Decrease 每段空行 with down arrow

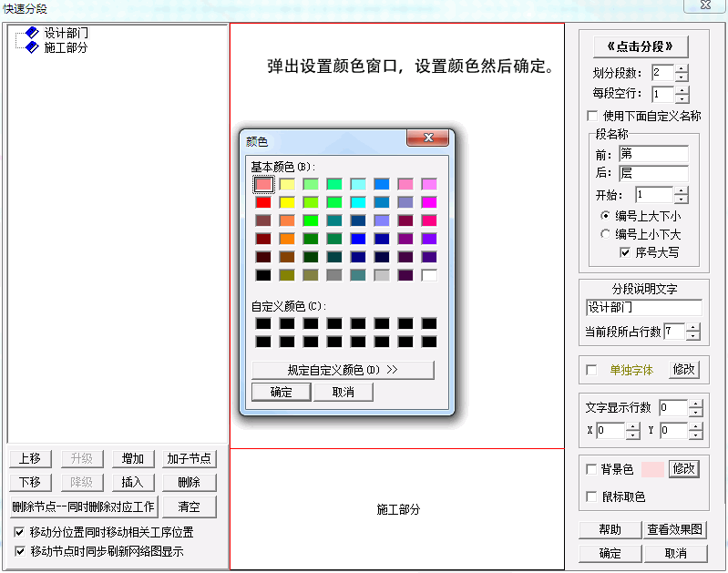pos(682,98)
